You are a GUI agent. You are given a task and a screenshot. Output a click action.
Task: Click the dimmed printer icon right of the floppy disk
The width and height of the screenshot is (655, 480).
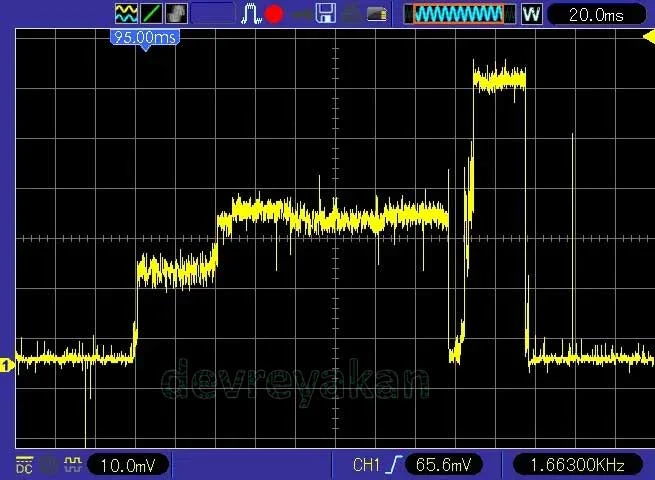coord(351,14)
